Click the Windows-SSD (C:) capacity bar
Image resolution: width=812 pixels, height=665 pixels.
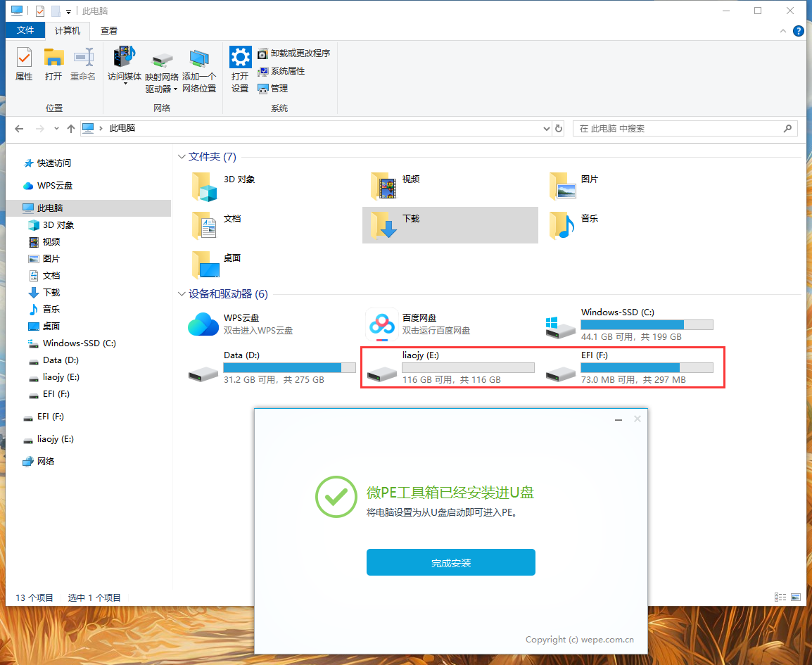pos(647,324)
